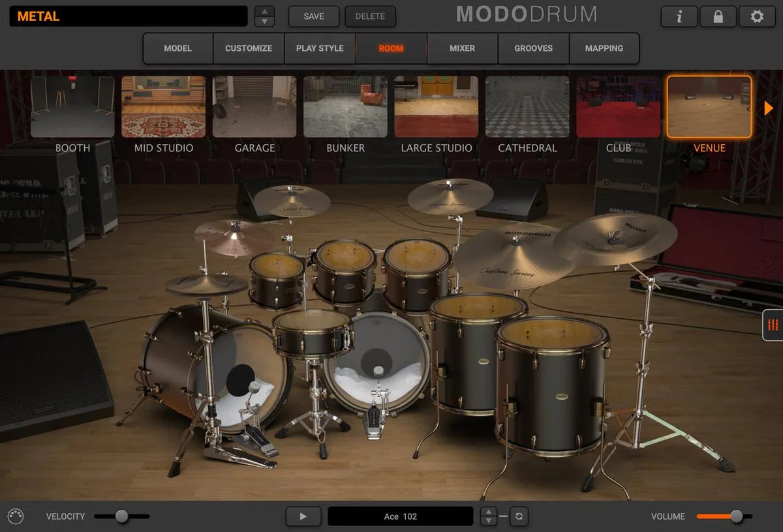Click the MIDI indicator icon bottom-left
Viewport: 783px width, 532px height.
point(16,516)
